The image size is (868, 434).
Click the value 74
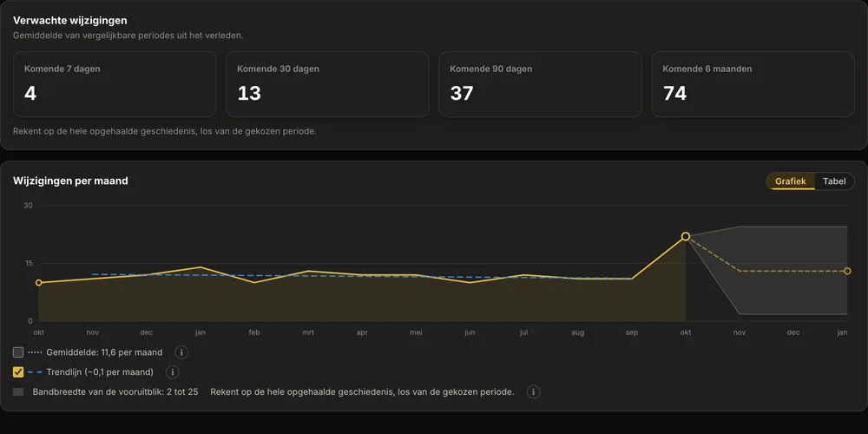click(674, 94)
